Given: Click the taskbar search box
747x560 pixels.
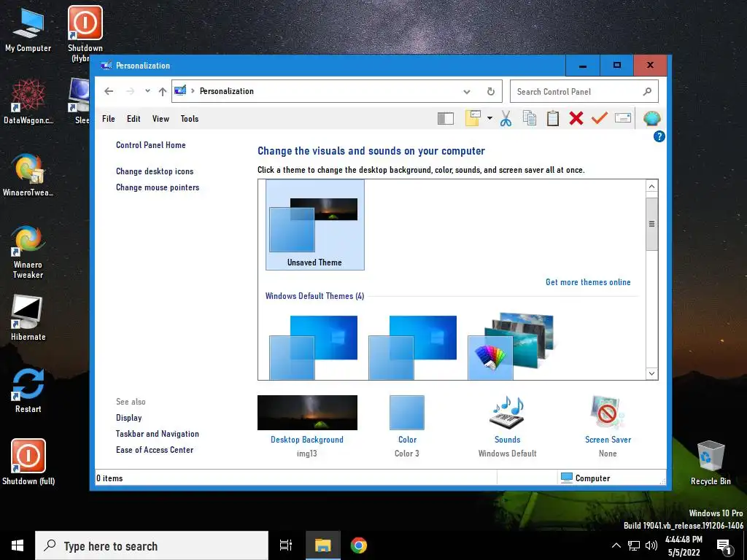Looking at the screenshot, I should (x=152, y=545).
